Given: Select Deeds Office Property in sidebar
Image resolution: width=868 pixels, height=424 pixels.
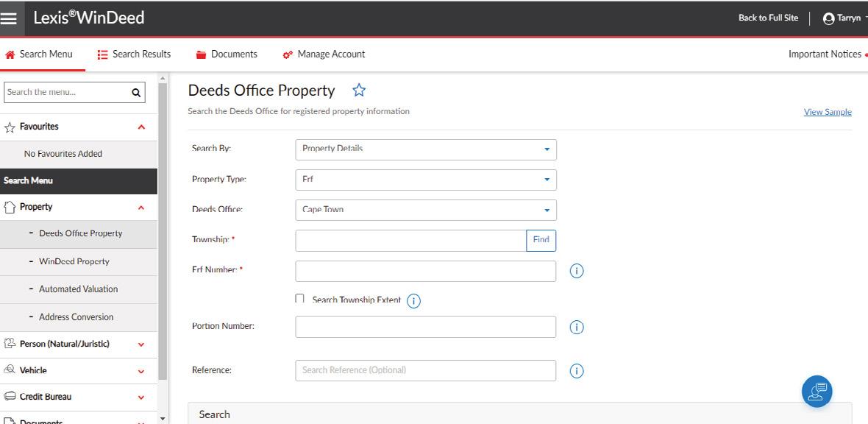Looking at the screenshot, I should pyautogui.click(x=79, y=234).
